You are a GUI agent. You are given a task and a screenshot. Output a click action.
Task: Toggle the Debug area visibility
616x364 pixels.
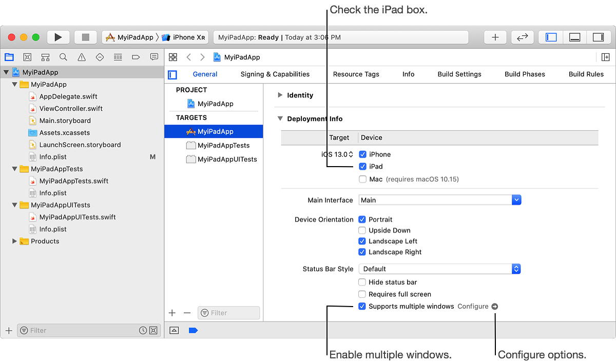[x=575, y=37]
